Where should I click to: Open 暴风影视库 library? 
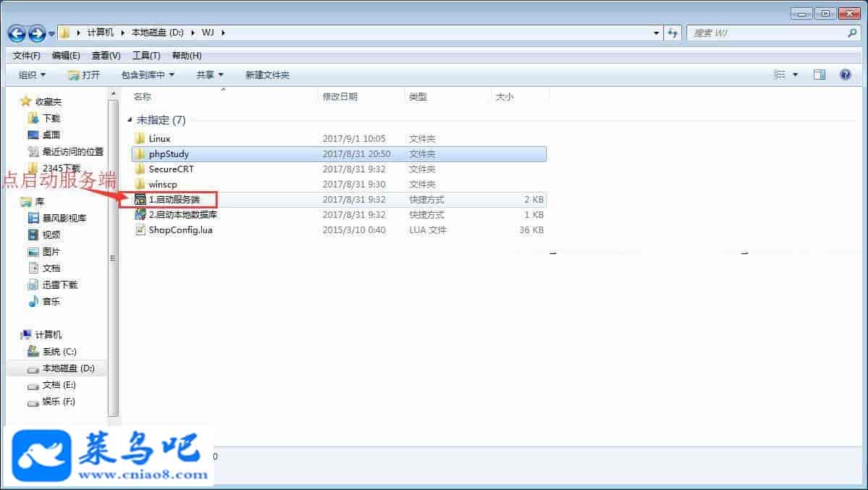(x=57, y=219)
